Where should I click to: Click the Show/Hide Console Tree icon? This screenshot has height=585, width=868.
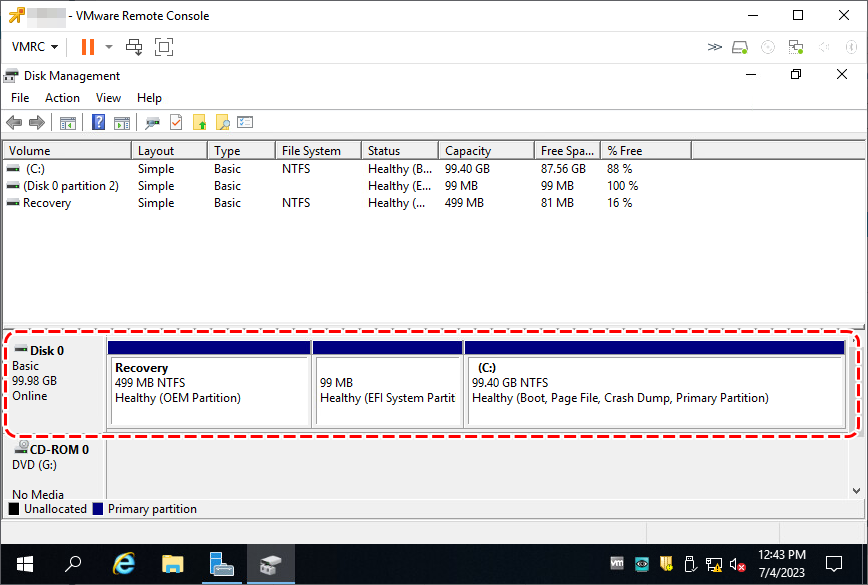(x=68, y=122)
